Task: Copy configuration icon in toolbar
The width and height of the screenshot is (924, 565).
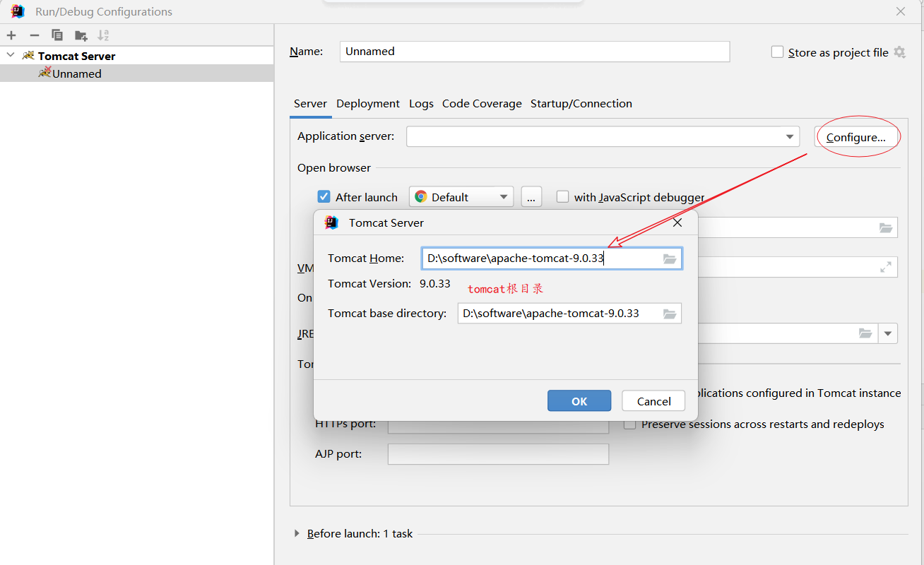Action: pos(57,35)
